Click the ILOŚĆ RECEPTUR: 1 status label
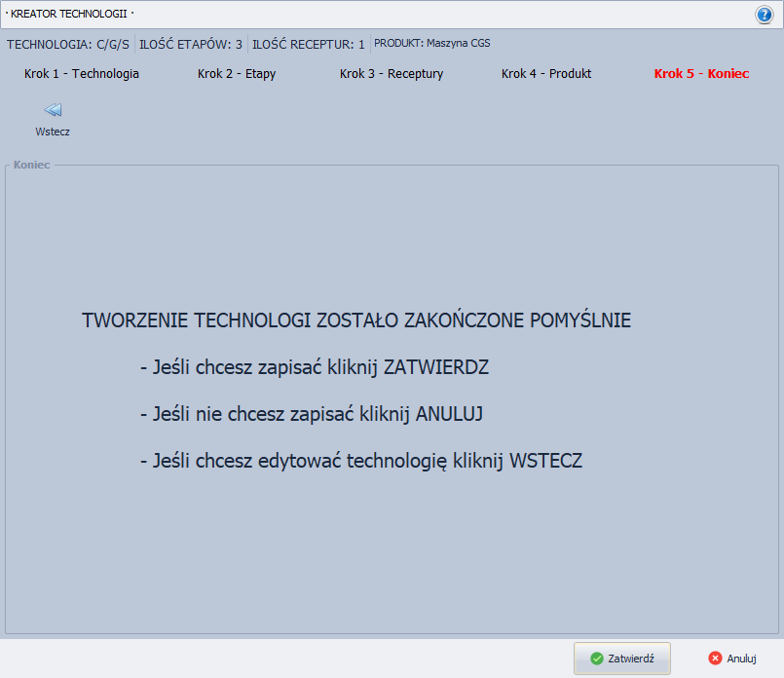784x678 pixels. point(309,44)
